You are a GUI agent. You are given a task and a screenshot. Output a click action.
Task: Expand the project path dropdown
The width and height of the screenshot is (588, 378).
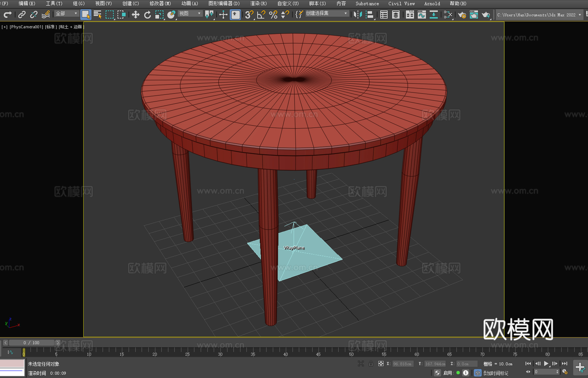coord(579,15)
